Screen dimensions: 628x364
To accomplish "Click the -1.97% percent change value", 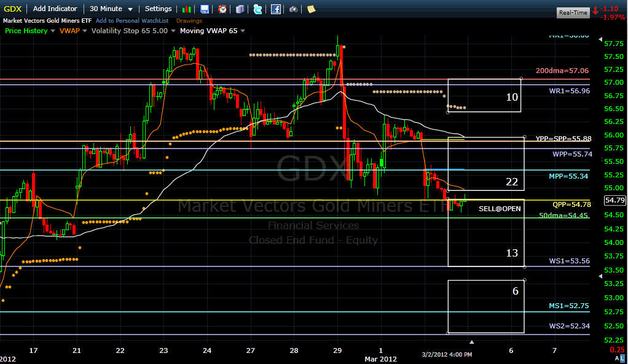I will (x=614, y=17).
